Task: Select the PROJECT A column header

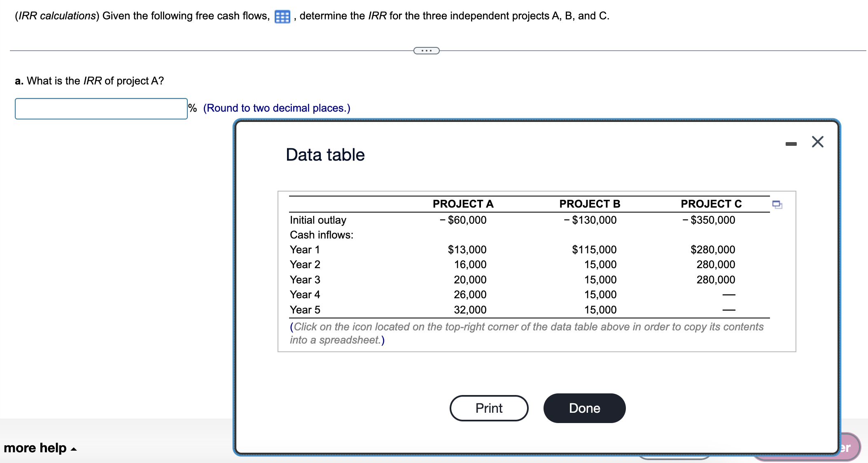Action: [x=463, y=203]
